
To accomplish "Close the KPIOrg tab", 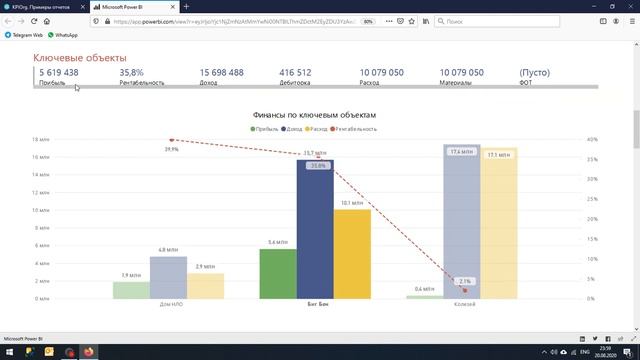I will point(83,7).
